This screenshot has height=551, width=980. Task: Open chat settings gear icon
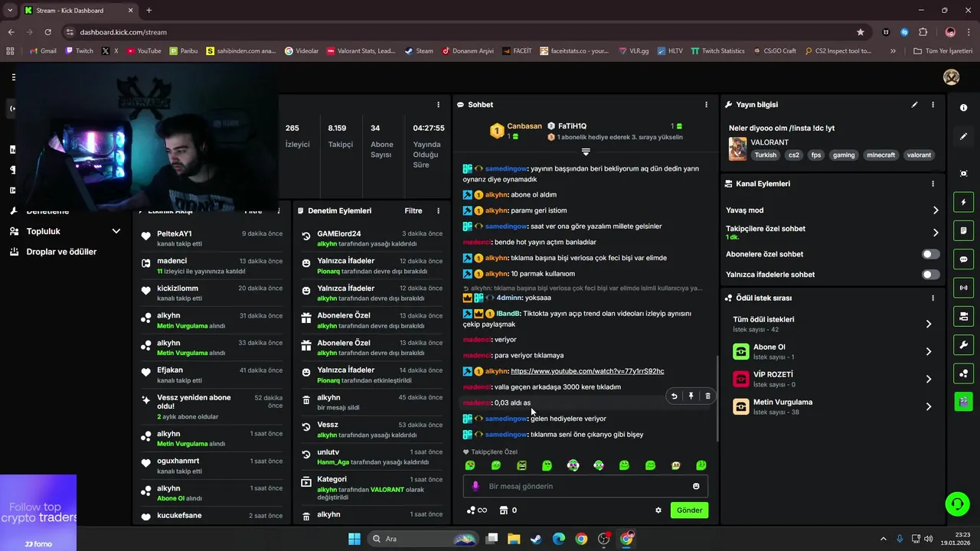658,510
